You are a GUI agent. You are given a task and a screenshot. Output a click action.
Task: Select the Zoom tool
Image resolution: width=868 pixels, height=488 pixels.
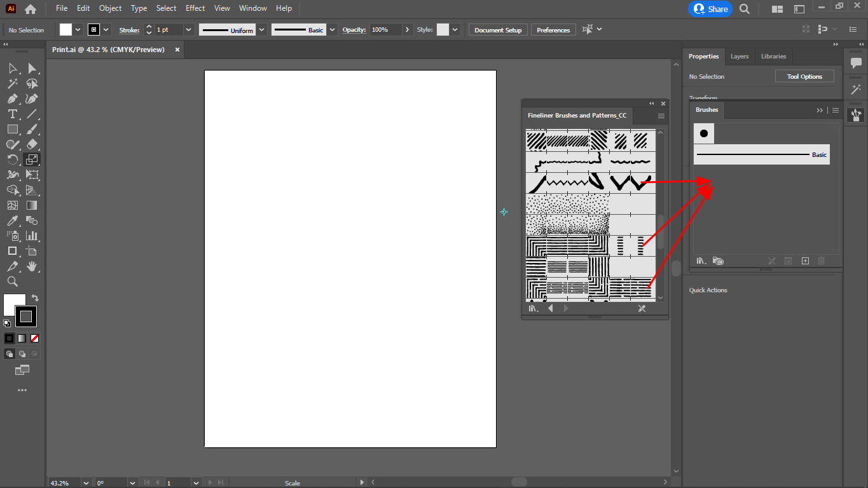coord(11,281)
